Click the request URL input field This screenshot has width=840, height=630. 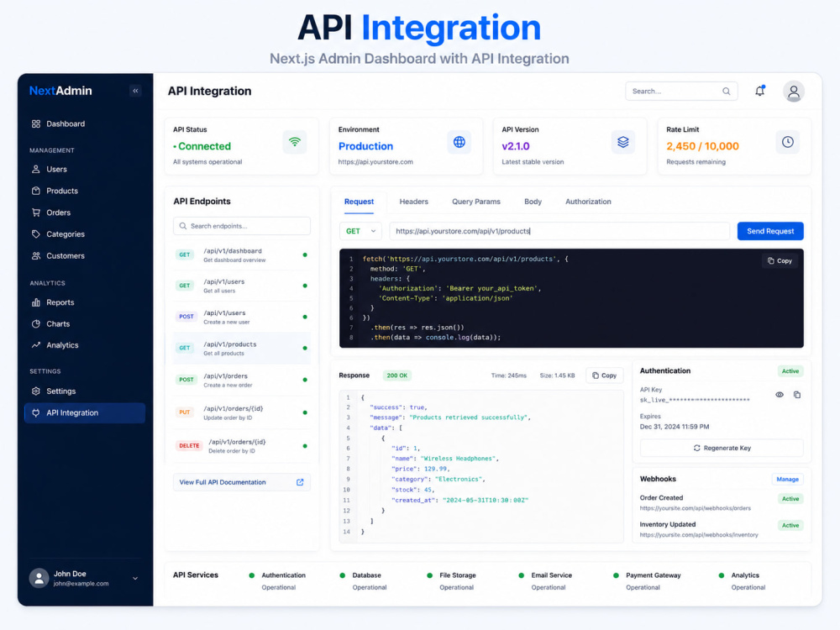(559, 232)
